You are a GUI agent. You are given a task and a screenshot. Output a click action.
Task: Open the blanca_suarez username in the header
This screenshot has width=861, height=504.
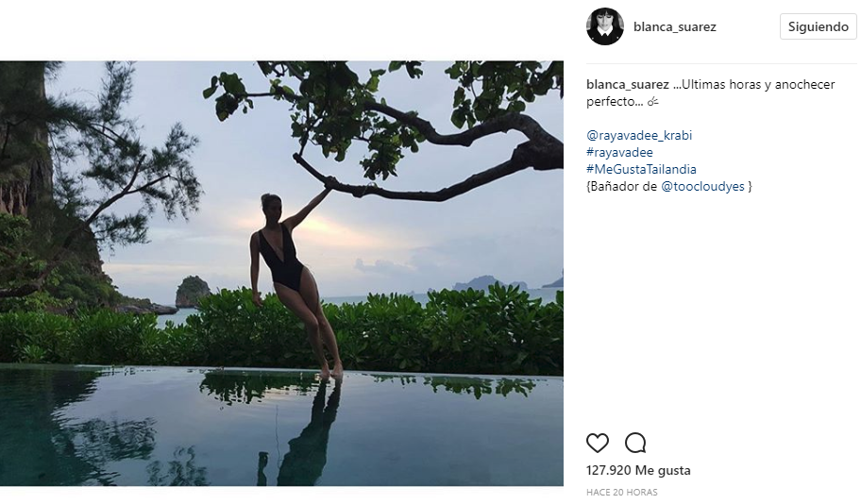[x=674, y=27]
